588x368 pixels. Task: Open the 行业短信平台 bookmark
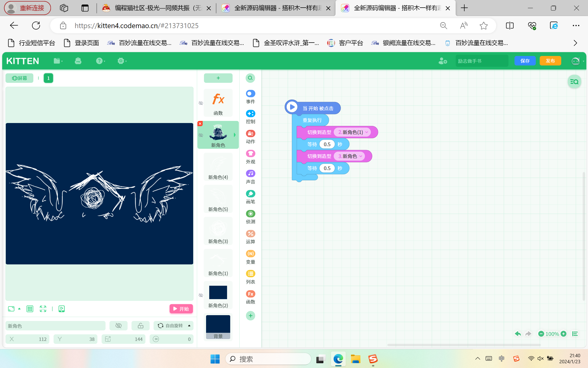[32, 43]
